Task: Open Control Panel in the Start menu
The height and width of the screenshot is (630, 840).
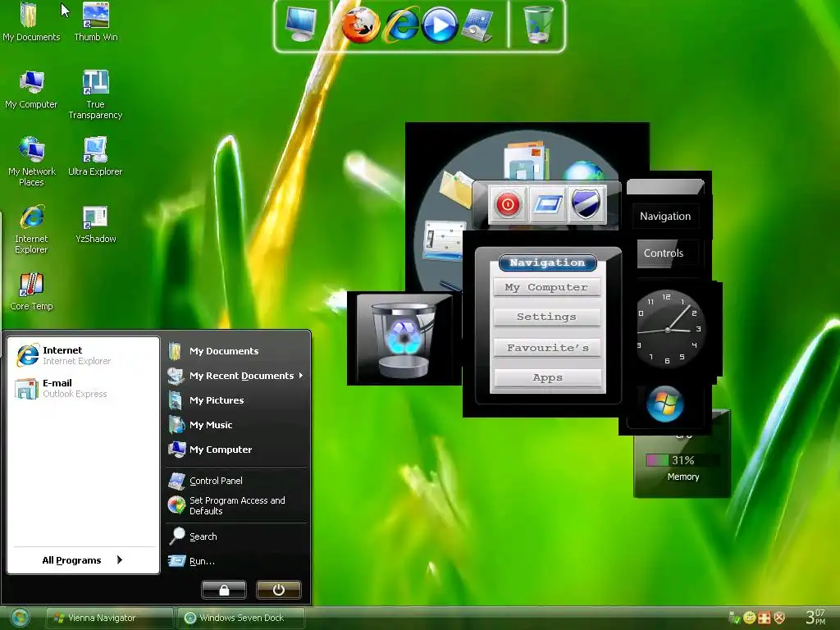Action: point(235,481)
